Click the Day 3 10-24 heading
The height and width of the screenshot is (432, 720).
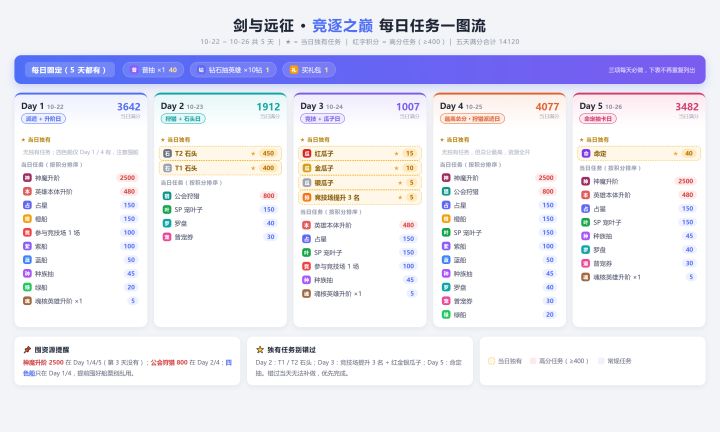321,106
